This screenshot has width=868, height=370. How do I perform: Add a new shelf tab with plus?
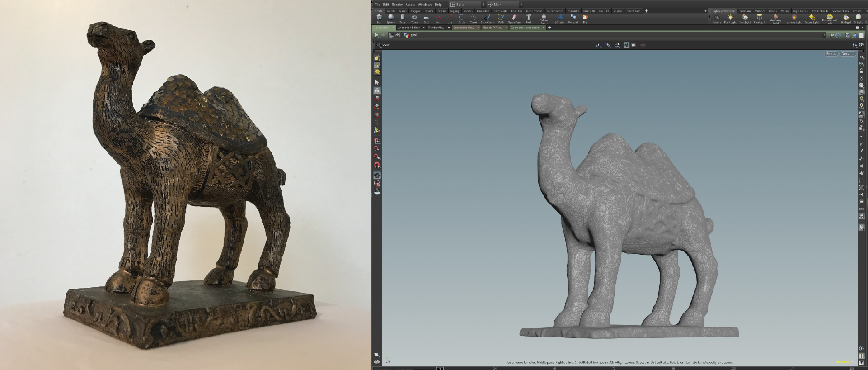point(646,11)
